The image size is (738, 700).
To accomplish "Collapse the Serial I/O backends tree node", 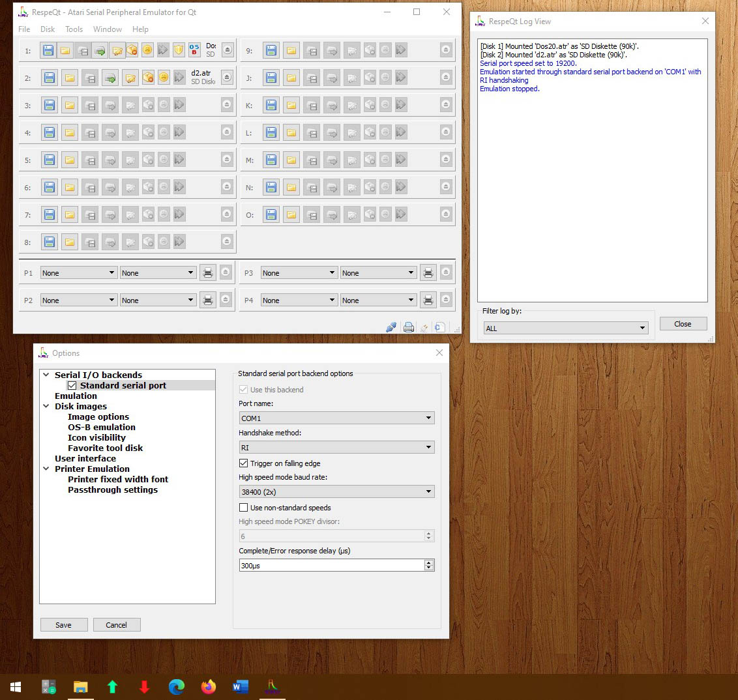I will pos(46,375).
